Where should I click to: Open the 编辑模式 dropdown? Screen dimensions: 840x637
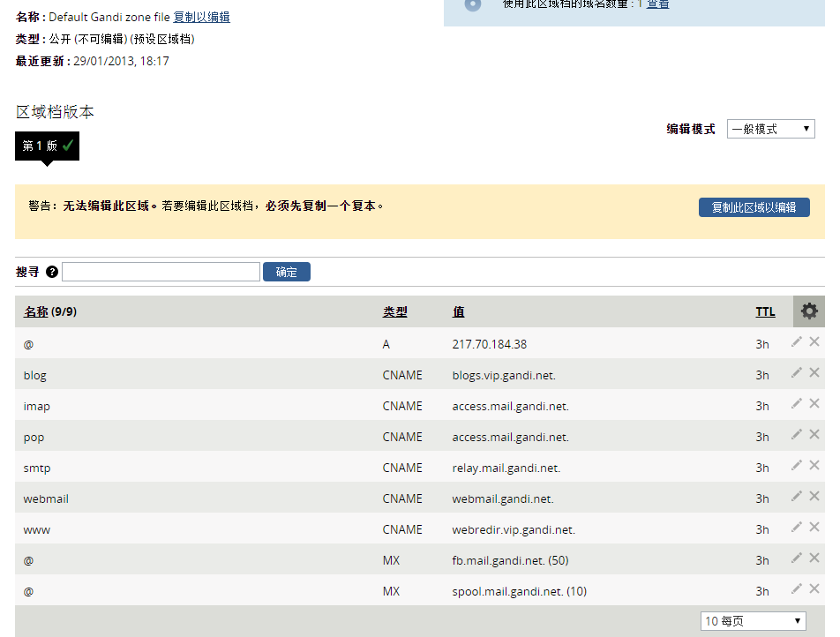770,129
